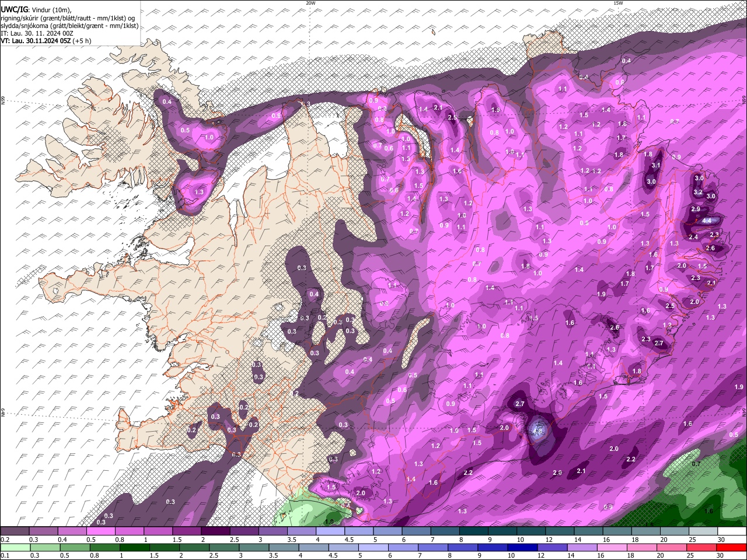Viewport: 747px width, 560px height.
Task: Click the 'slydda/snjókoma' legend description line
Action: pos(69,26)
